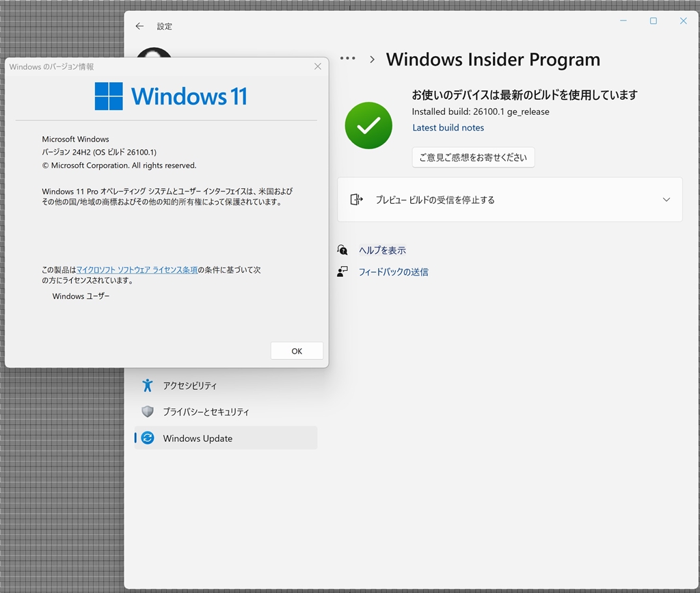Click the user avatar in Settings

click(154, 53)
